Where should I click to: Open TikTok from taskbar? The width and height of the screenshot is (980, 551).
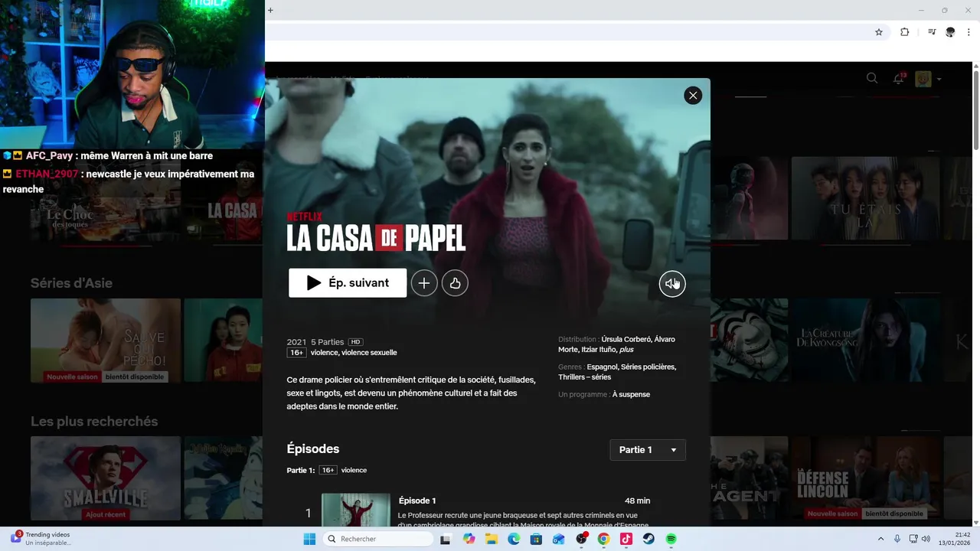tap(626, 540)
